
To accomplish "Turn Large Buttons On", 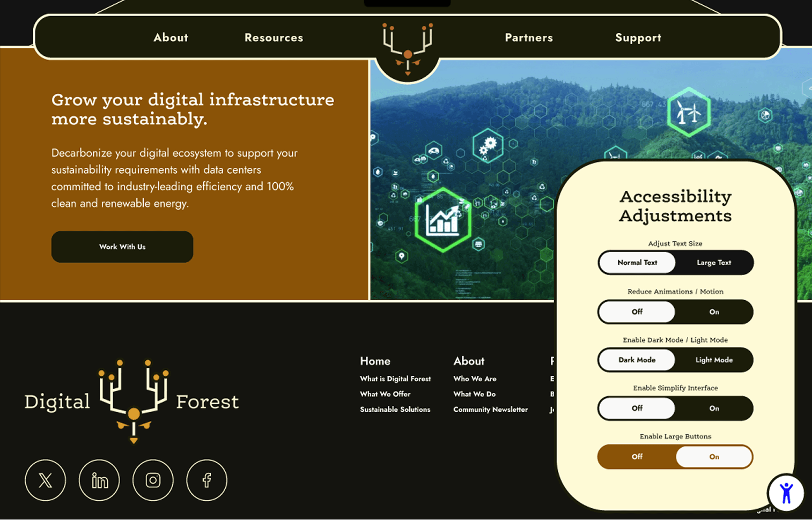I will click(714, 457).
